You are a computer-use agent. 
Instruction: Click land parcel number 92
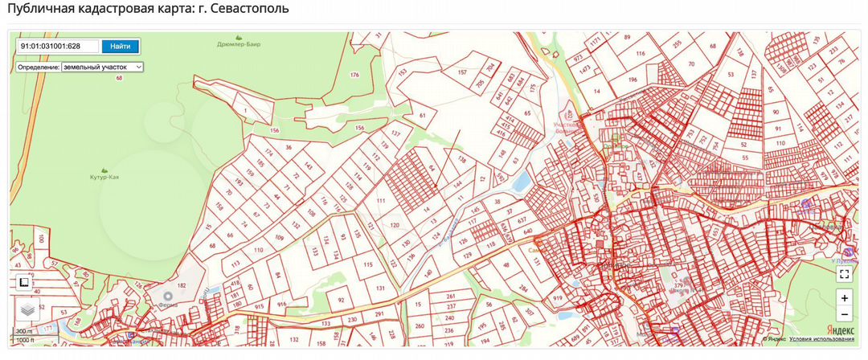point(341,300)
